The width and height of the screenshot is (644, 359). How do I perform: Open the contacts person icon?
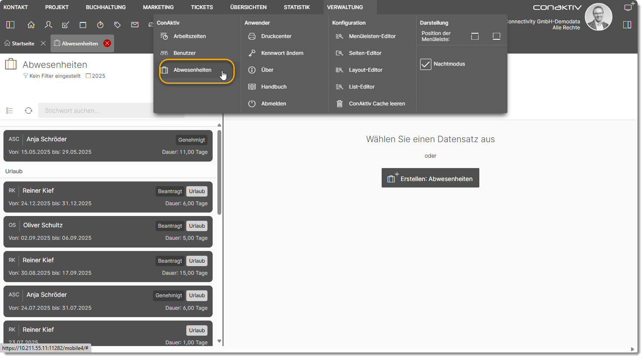coord(48,25)
